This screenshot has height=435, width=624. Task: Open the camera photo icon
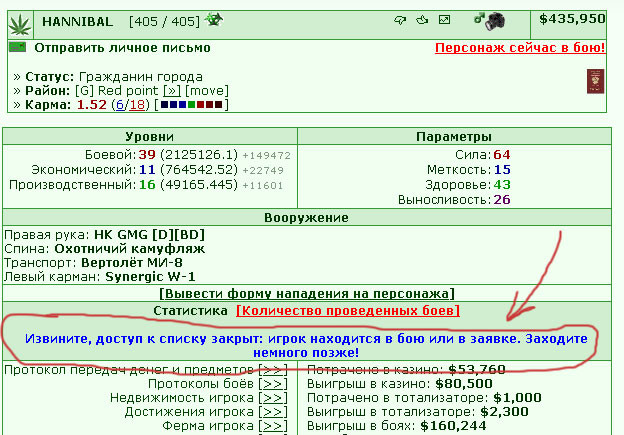496,21
